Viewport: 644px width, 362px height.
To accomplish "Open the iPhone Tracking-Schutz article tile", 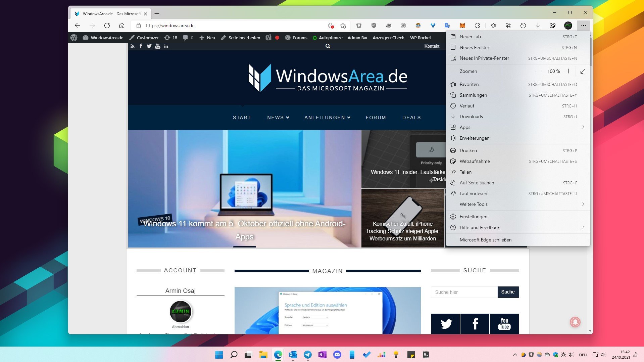I will [x=403, y=218].
